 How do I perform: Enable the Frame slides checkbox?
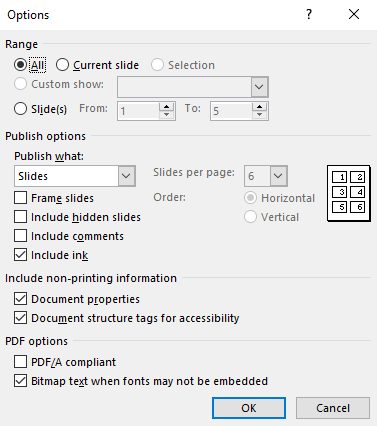click(20, 198)
